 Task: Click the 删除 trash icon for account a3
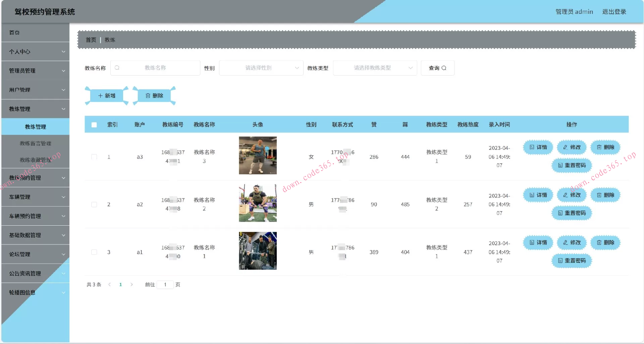click(599, 147)
